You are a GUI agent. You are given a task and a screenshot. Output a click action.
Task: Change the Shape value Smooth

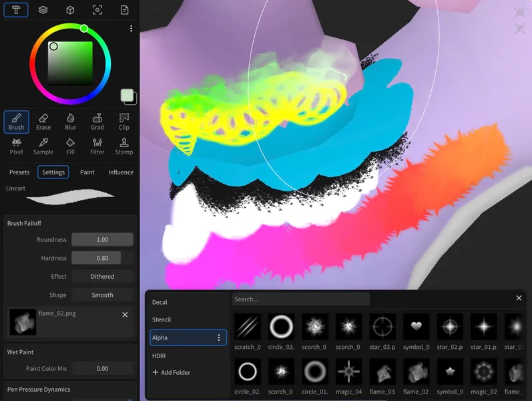click(x=102, y=295)
